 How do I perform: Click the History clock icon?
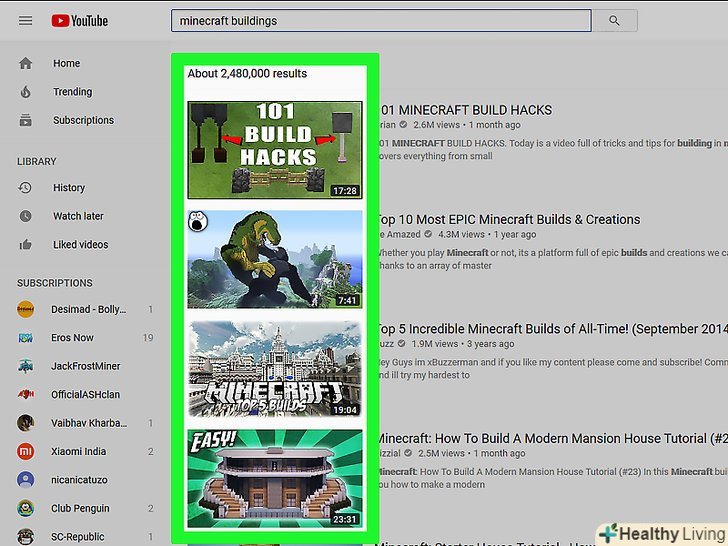[x=25, y=188]
